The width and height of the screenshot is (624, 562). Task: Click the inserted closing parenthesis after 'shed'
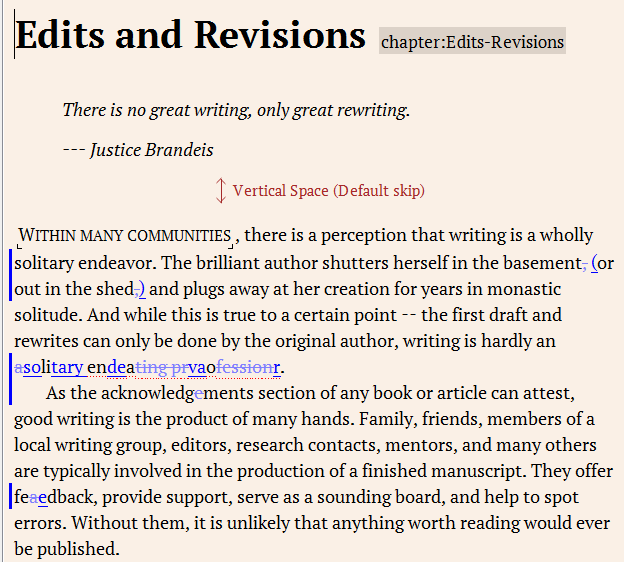click(141, 289)
